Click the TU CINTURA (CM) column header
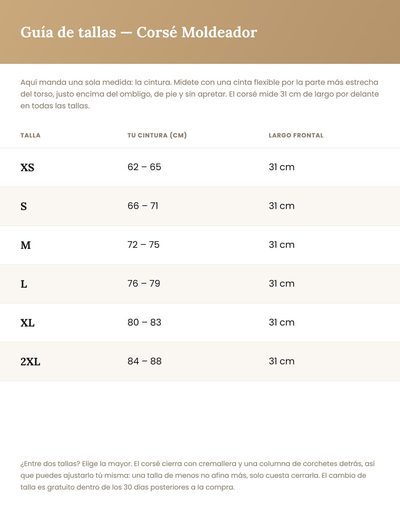The image size is (400, 511). (157, 135)
